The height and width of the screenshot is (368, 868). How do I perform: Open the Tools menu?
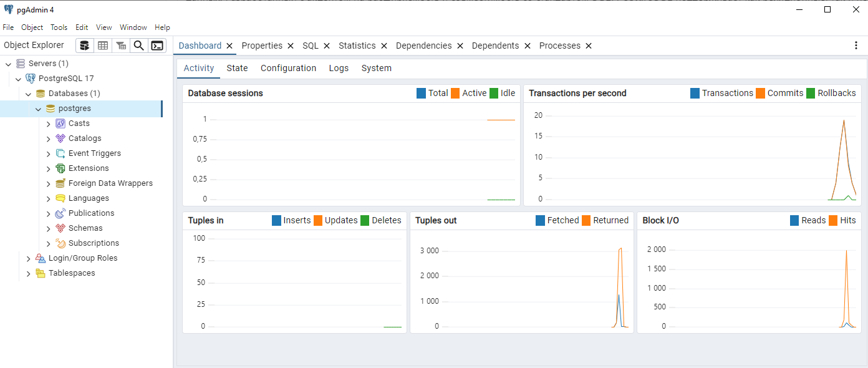coord(59,27)
